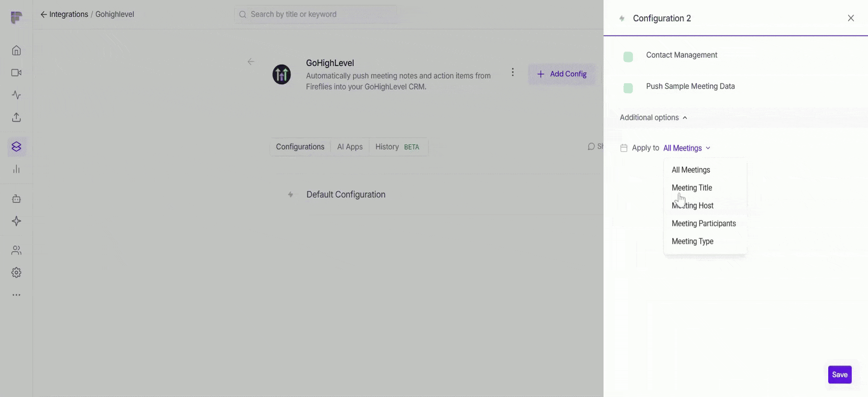Click the lightning icon beside Configuration 2
This screenshot has width=868, height=397.
[622, 19]
